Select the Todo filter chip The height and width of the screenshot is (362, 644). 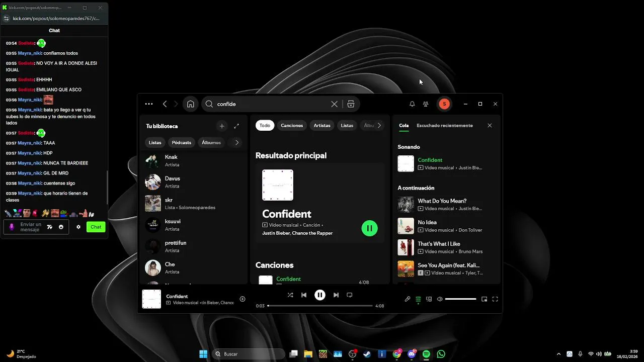[265, 126]
